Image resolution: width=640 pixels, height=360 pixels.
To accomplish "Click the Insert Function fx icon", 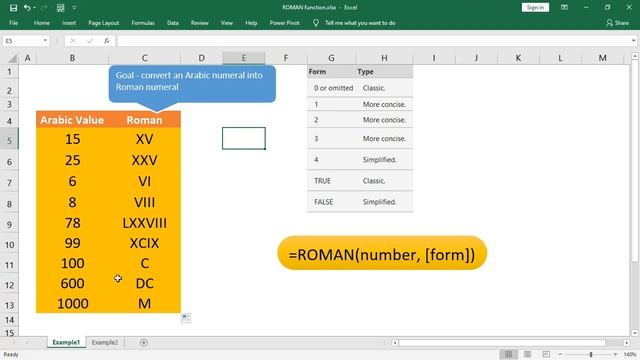I will pyautogui.click(x=107, y=41).
